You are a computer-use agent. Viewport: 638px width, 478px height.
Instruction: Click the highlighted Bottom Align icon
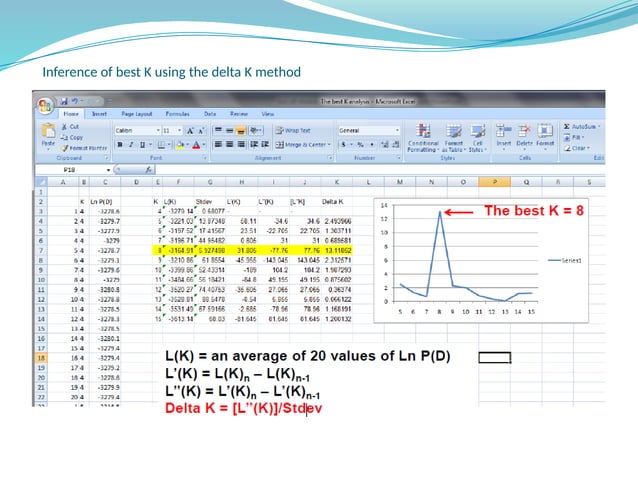[241, 130]
